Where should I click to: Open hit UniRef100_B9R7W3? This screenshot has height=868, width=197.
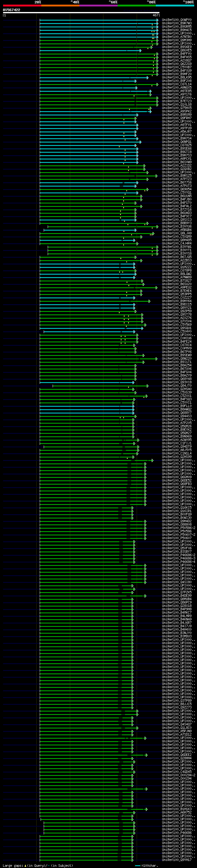click(x=177, y=23)
